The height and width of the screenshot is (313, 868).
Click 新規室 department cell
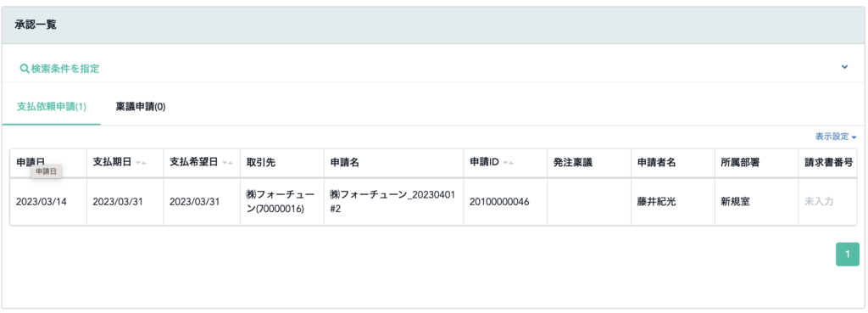(735, 202)
